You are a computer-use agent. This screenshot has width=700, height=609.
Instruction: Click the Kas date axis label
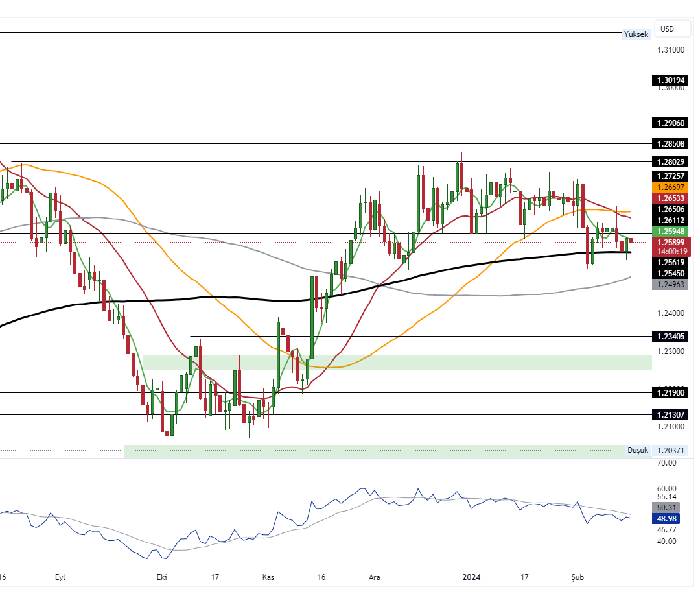coord(268,577)
